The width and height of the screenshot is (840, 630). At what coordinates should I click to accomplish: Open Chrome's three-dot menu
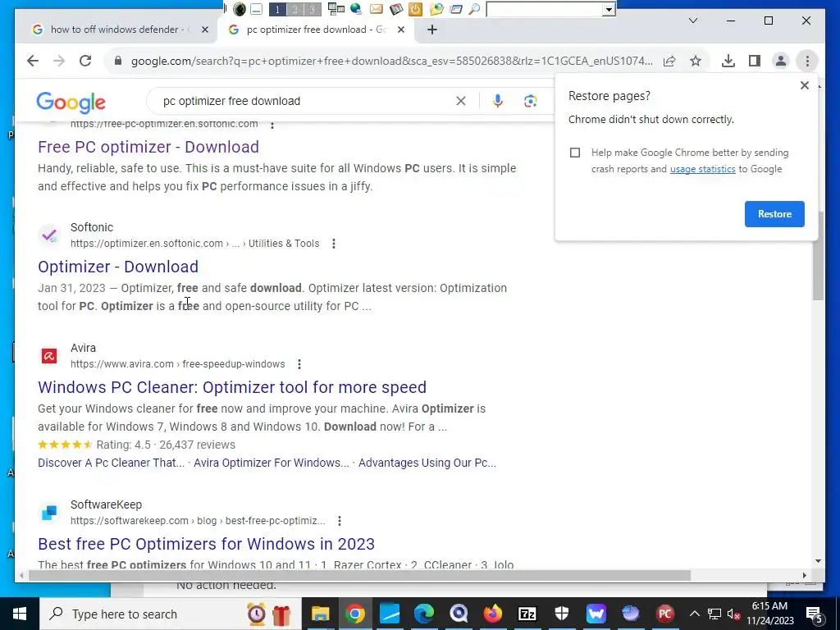[x=807, y=61]
